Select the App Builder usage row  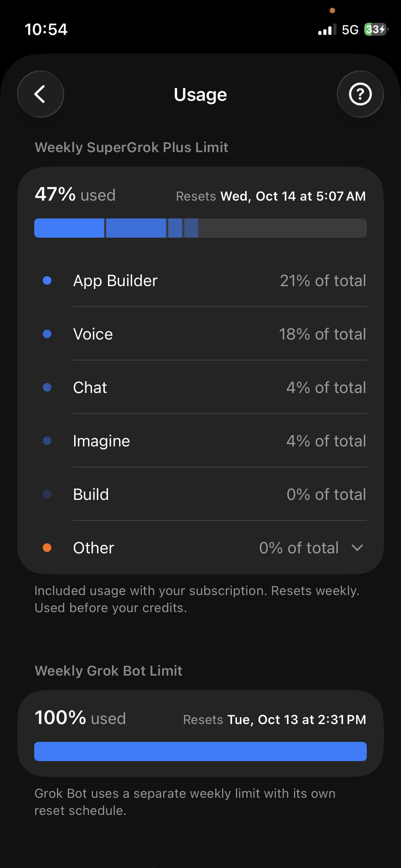(x=200, y=281)
